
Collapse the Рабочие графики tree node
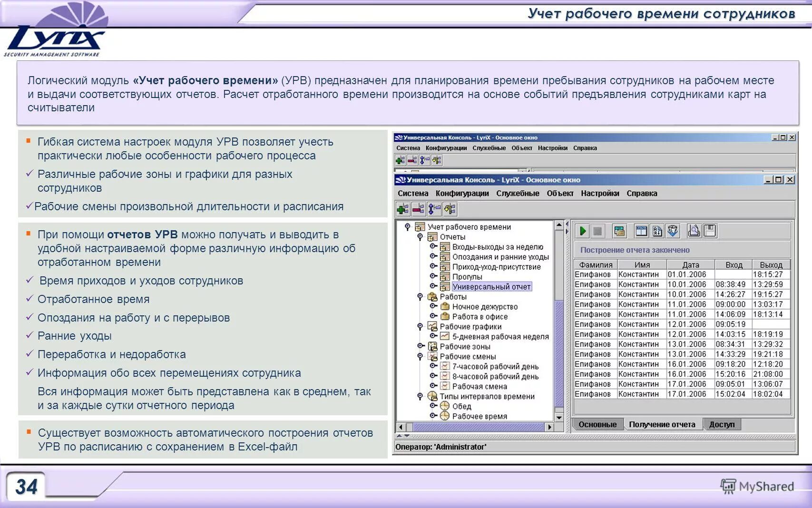point(420,327)
